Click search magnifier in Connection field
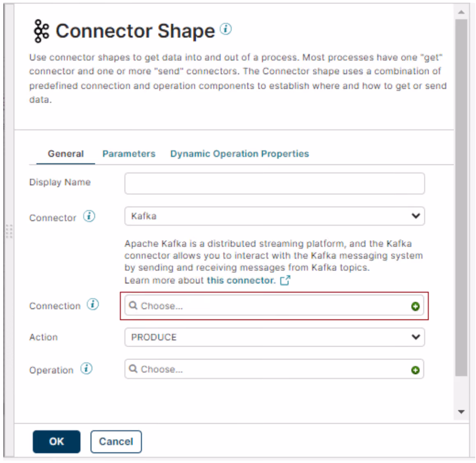 pyautogui.click(x=133, y=305)
